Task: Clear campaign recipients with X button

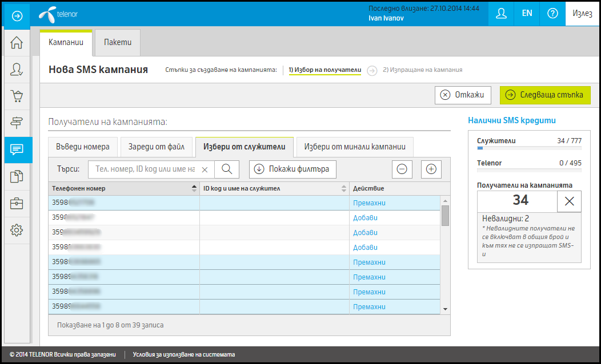Action: click(569, 201)
